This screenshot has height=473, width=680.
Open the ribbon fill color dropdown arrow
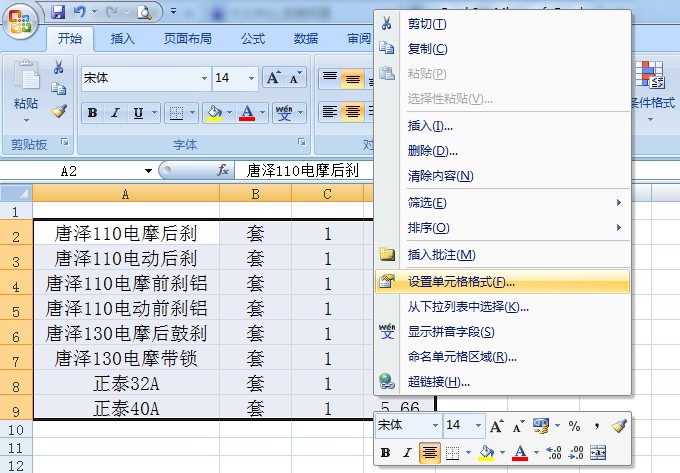(229, 114)
